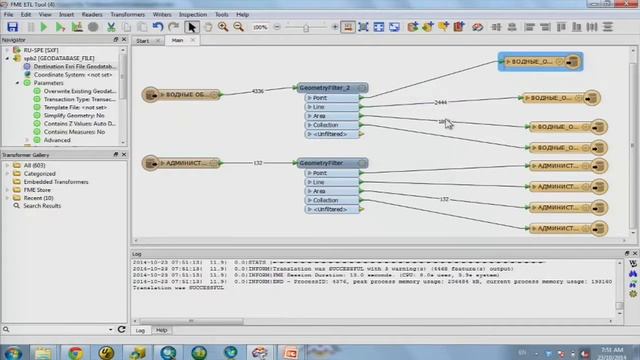
Task: Click magnifier icon in transformer search box
Action: tap(6, 329)
